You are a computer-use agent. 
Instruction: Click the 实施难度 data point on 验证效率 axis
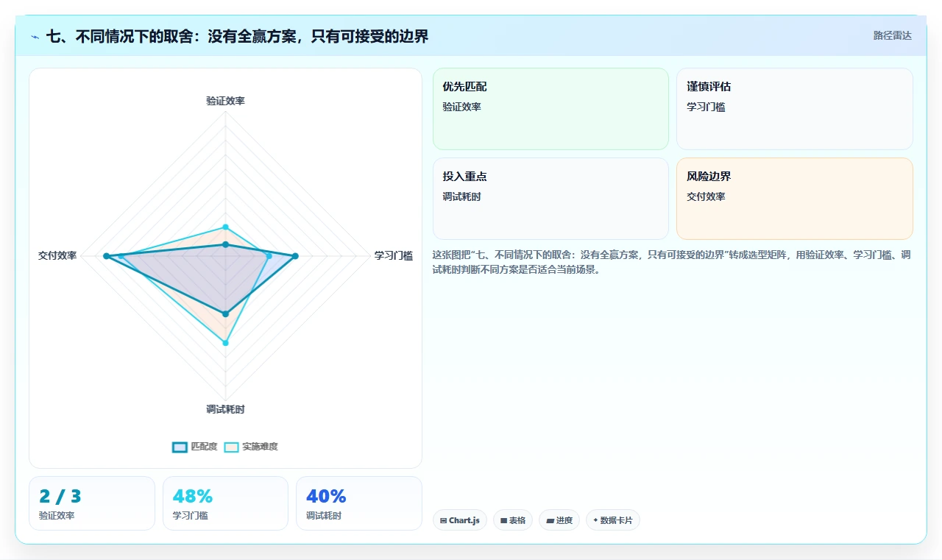point(226,227)
